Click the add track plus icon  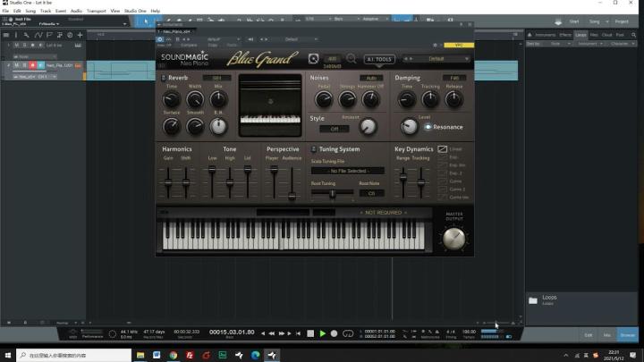[x=80, y=35]
